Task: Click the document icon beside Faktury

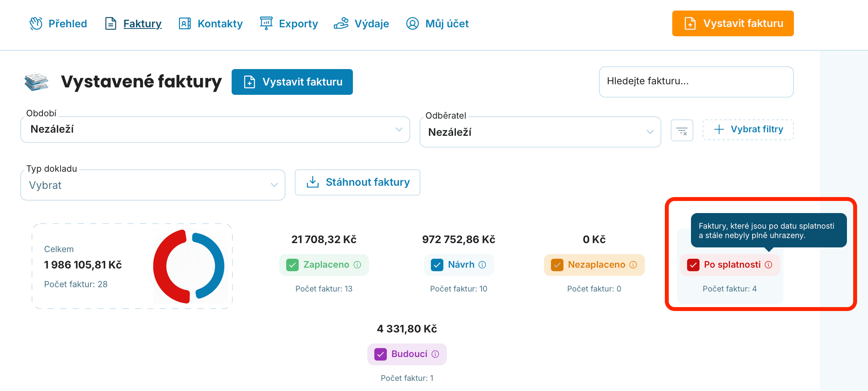Action: [111, 23]
